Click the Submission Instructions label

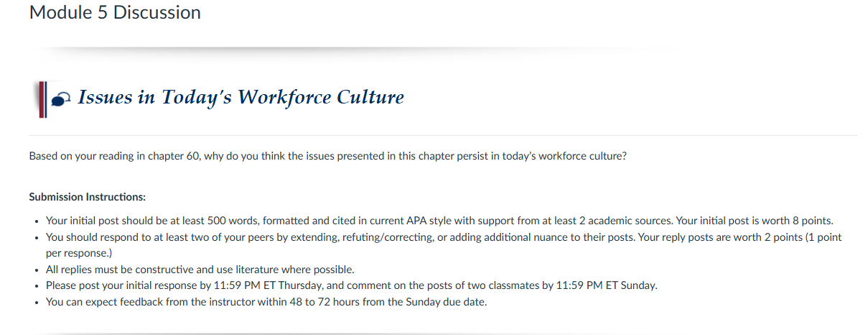(x=88, y=196)
